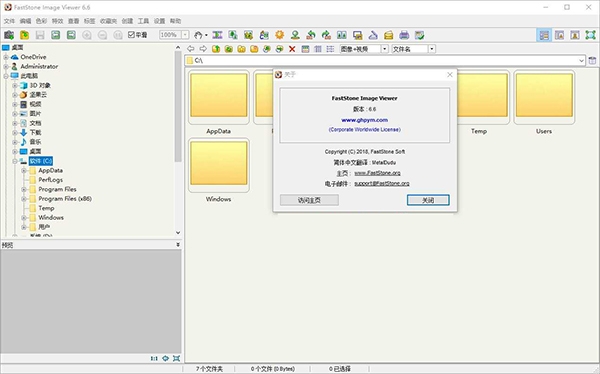Viewport: 600px width, 374px height.
Task: Open the file name sort dropdown
Action: pos(432,49)
